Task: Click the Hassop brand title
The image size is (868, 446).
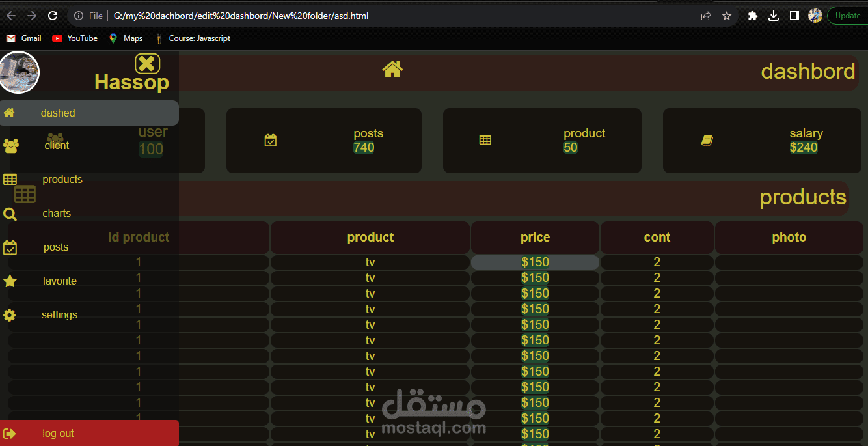Action: 131,82
